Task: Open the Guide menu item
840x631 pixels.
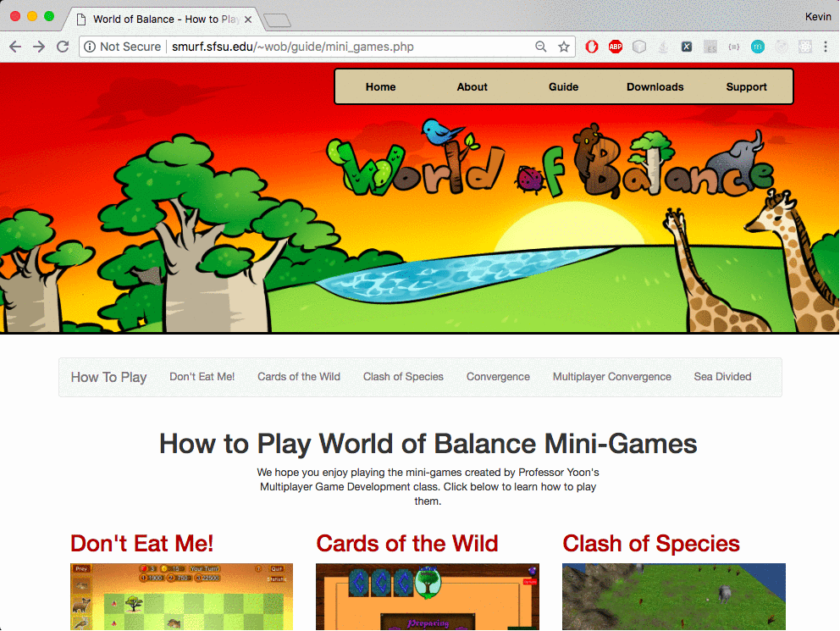Action: coord(563,86)
